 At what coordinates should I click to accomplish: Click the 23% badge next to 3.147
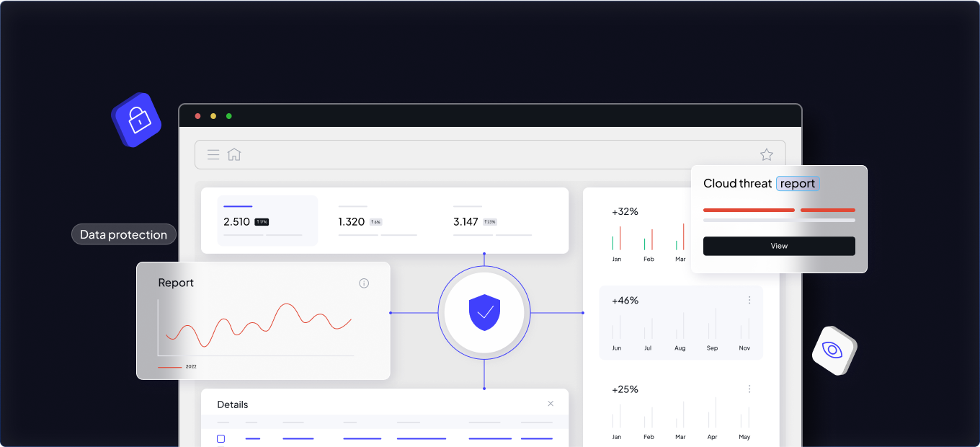490,222
